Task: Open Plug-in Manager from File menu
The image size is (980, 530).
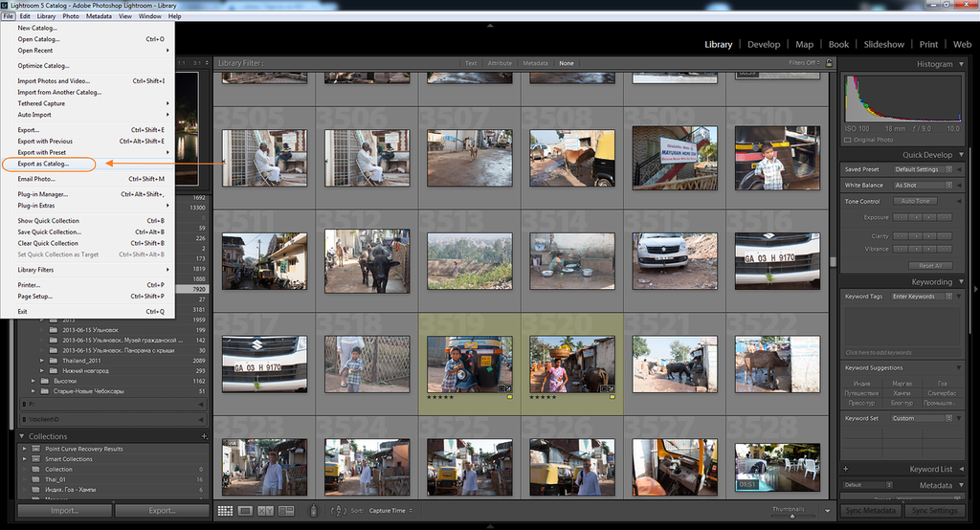Action: (x=42, y=194)
